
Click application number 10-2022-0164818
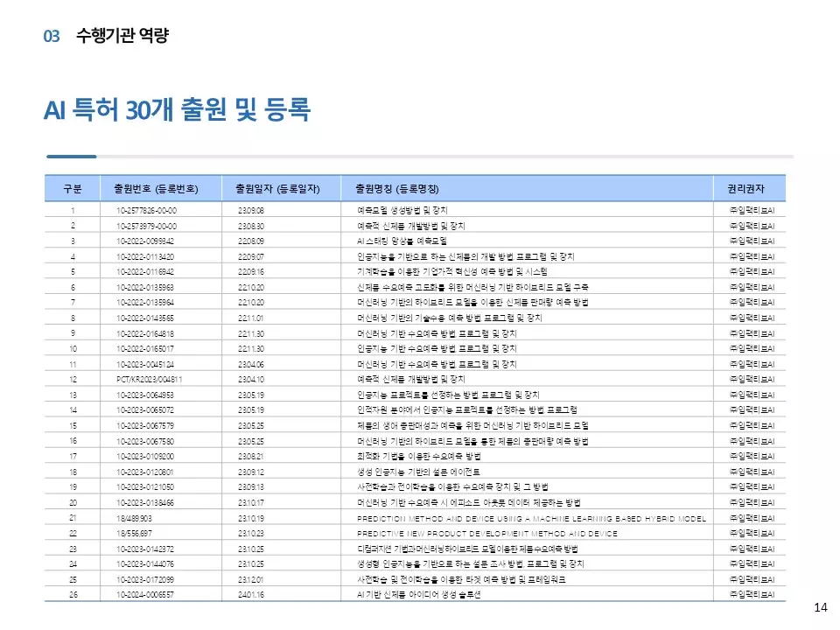coord(145,333)
